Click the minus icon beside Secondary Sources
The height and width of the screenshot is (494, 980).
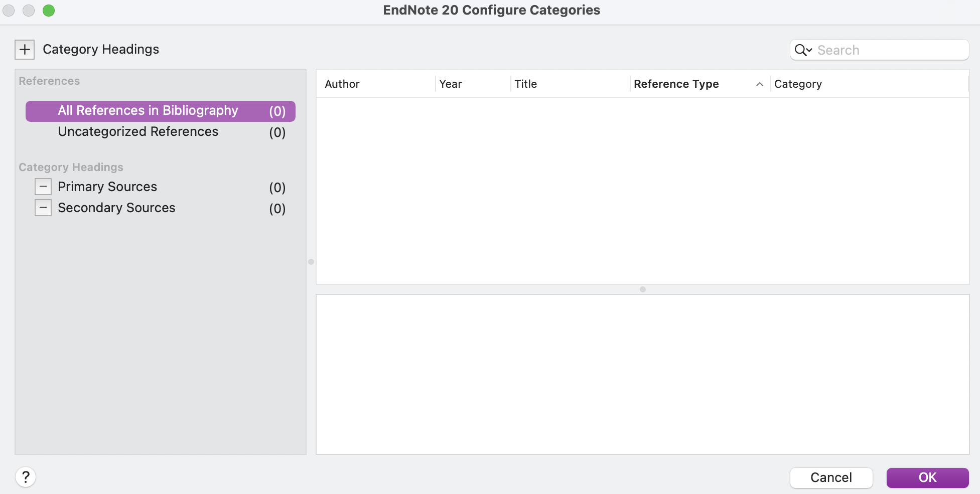point(43,208)
